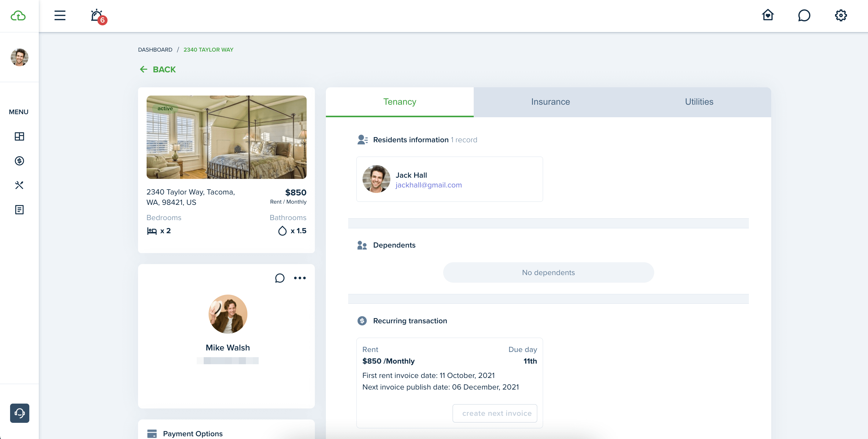Image resolution: width=868 pixels, height=439 pixels.
Task: Open the documents icon in sidebar
Action: click(19, 209)
